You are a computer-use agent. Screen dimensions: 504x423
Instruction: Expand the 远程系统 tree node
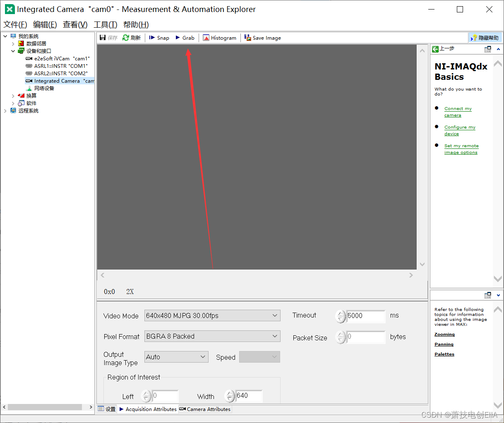[x=5, y=111]
